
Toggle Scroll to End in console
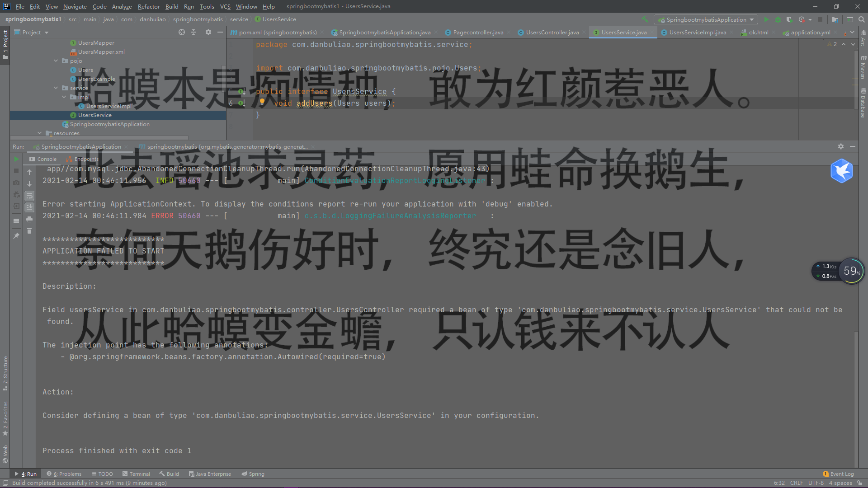29,207
